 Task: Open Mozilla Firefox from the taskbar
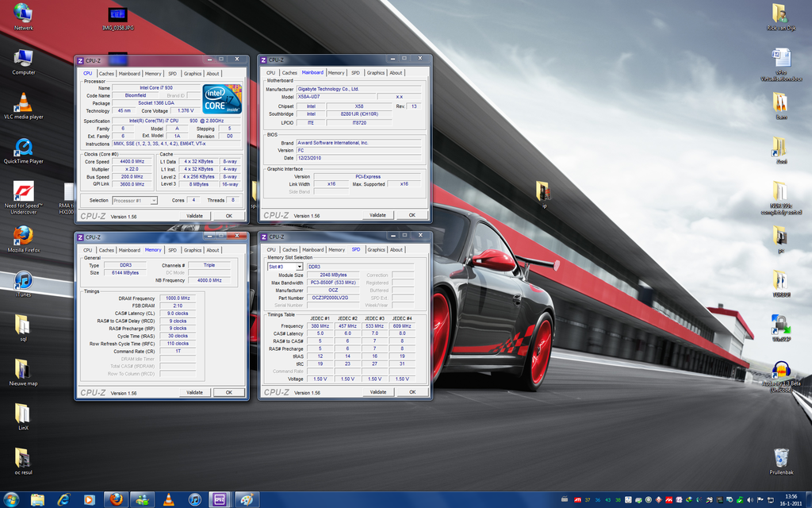[x=115, y=500]
